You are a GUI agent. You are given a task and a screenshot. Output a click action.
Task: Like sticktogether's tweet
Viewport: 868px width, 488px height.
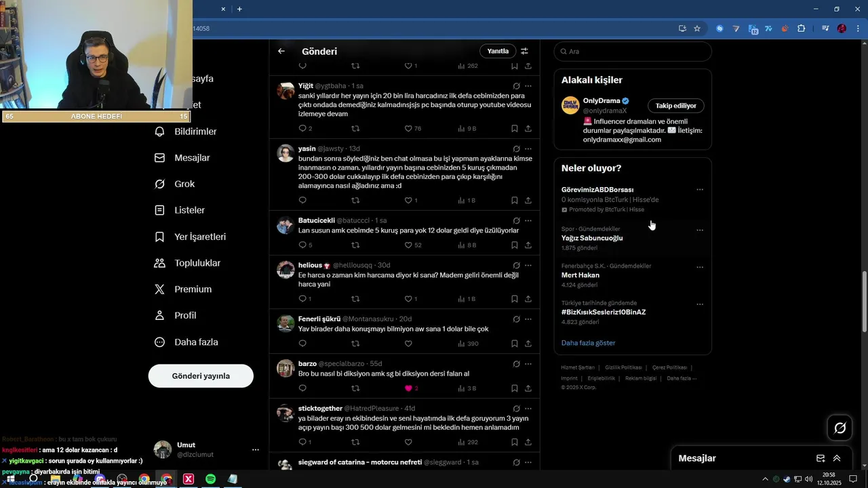tap(408, 442)
